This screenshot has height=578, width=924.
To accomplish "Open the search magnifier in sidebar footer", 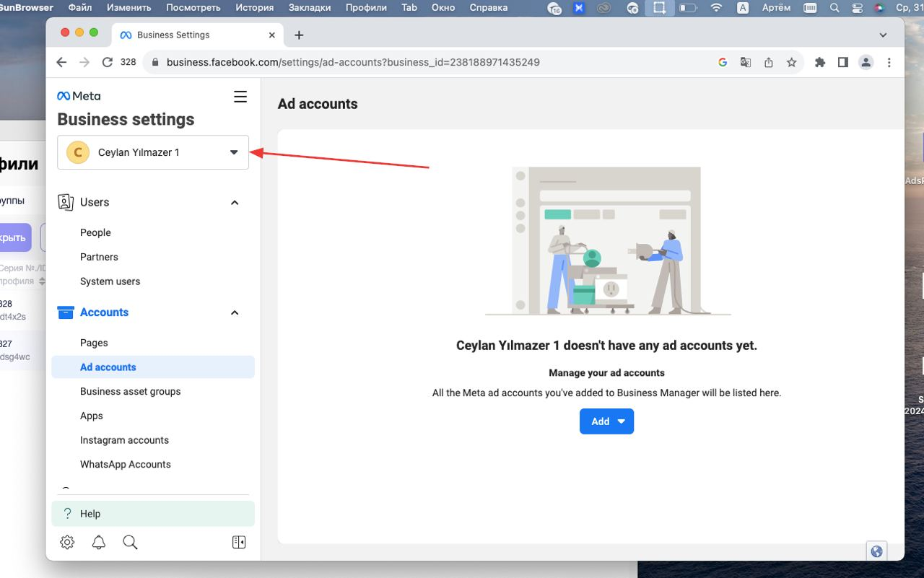I will 130,542.
